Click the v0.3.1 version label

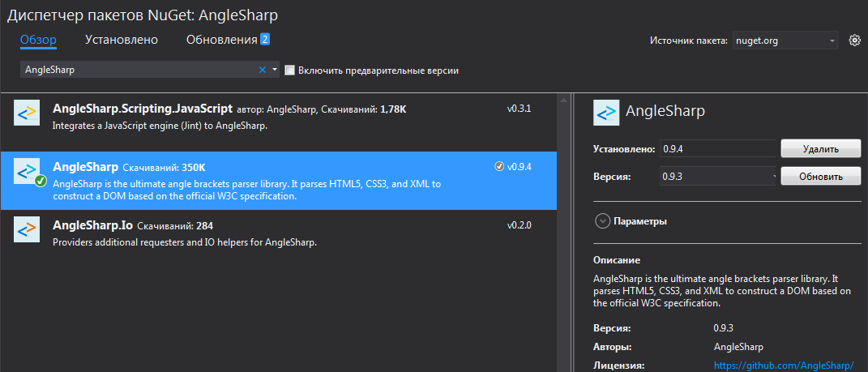pos(520,109)
